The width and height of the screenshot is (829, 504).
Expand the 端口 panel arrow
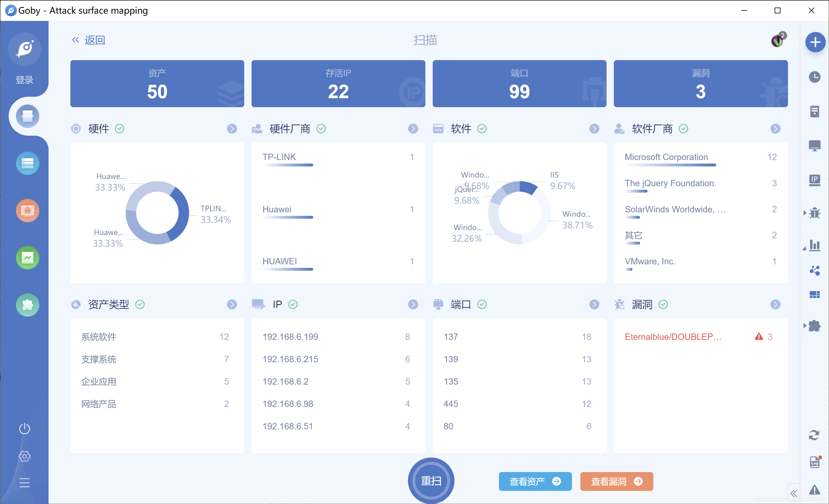point(594,304)
